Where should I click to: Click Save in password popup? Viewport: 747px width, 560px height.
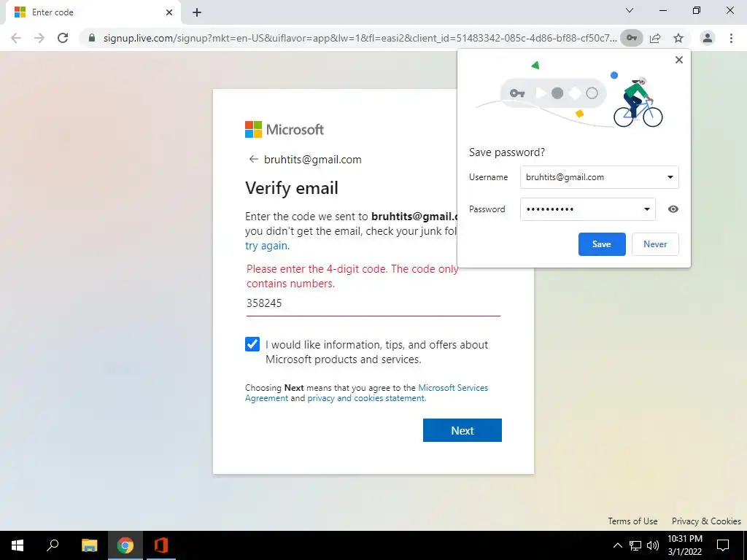pos(602,244)
